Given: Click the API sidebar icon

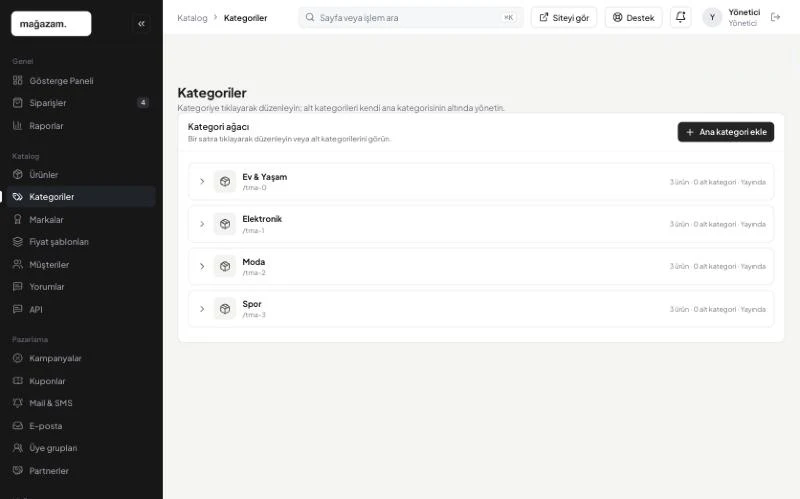Looking at the screenshot, I should [x=18, y=309].
